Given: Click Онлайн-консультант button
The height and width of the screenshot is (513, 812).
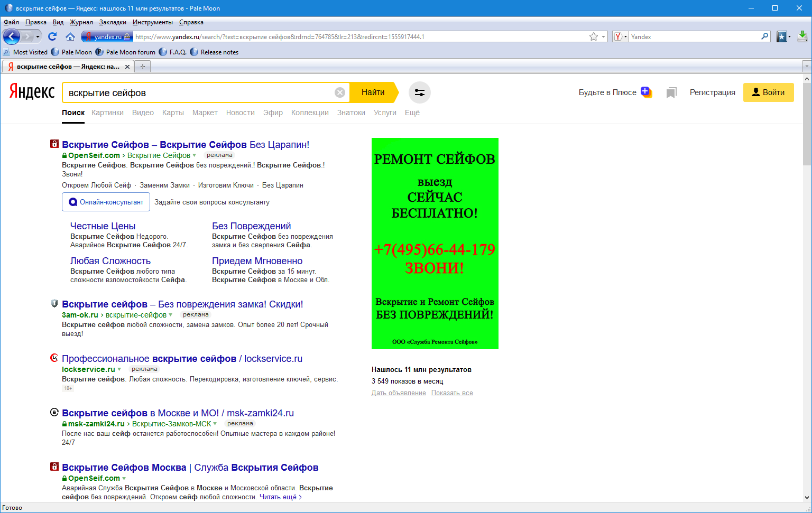Looking at the screenshot, I should point(106,202).
